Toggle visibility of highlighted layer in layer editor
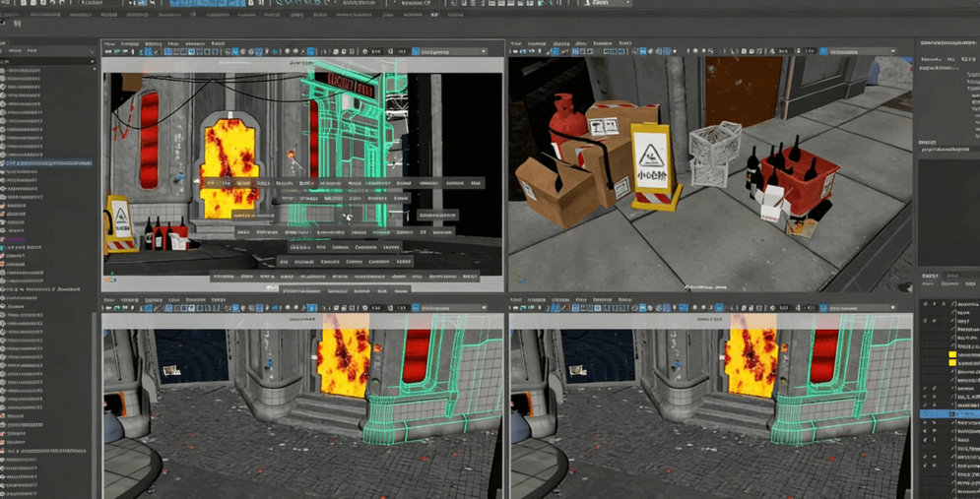The width and height of the screenshot is (980, 499). 925,414
